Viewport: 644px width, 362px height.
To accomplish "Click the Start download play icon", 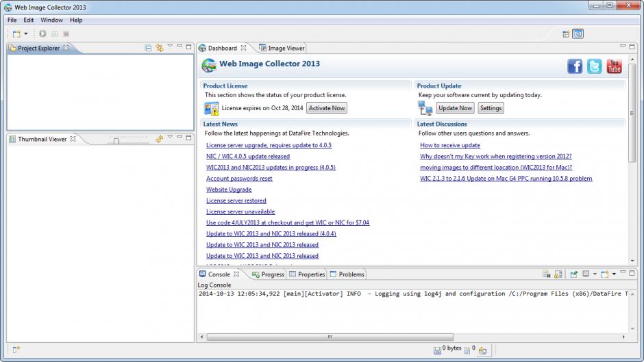I will click(42, 34).
